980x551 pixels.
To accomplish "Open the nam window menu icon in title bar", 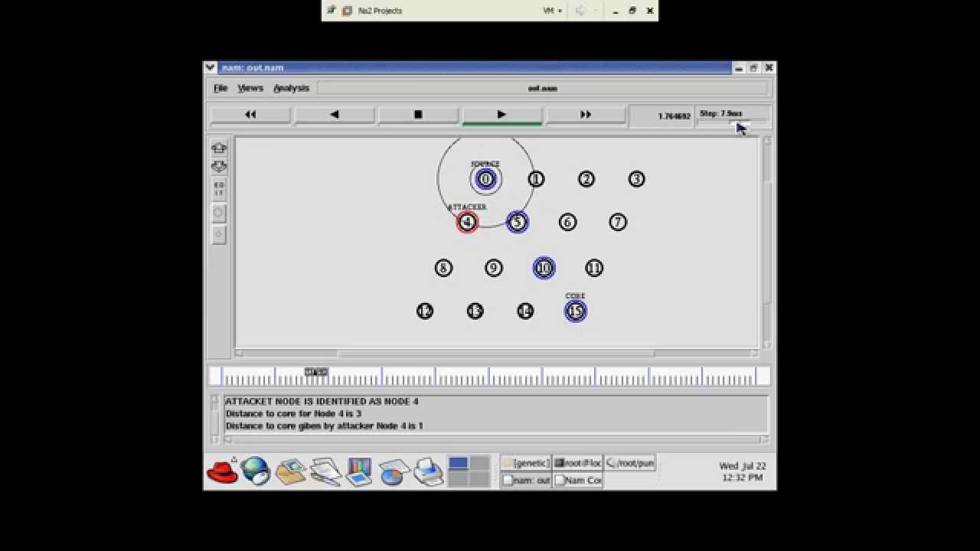I will pos(211,68).
